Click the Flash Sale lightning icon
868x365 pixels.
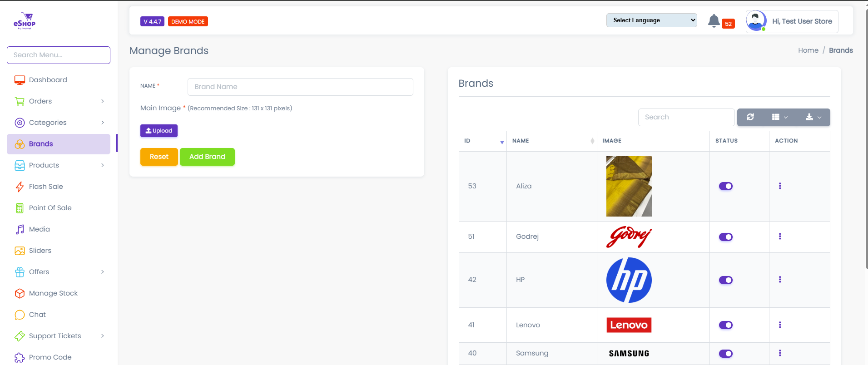pyautogui.click(x=20, y=187)
